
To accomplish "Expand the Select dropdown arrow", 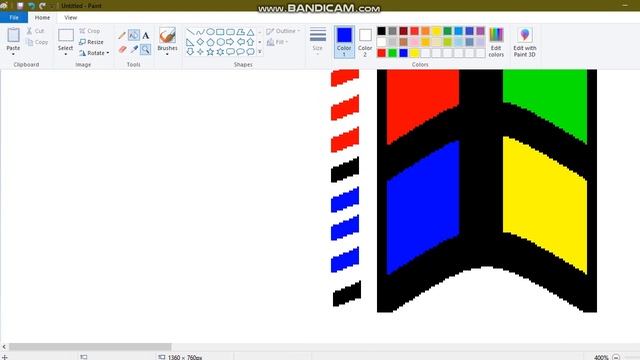I will click(x=65, y=54).
